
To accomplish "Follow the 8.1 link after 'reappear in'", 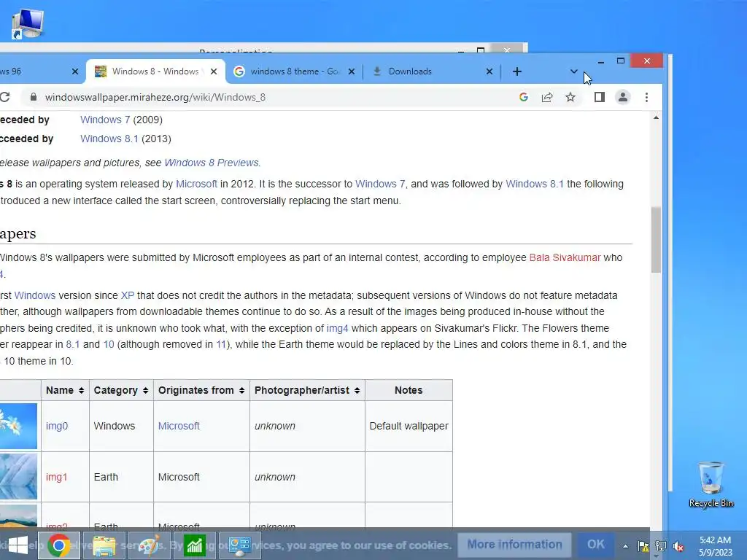I will coord(72,345).
